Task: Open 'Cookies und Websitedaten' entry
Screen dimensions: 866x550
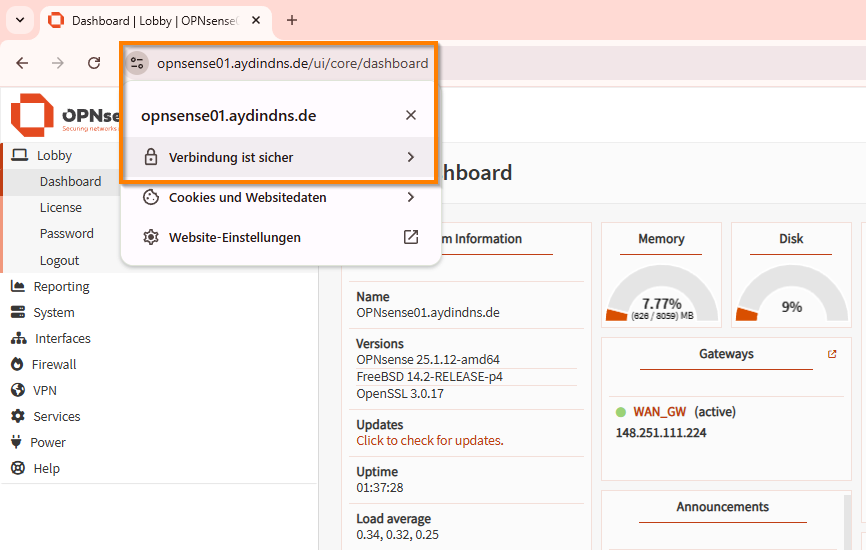Action: click(x=279, y=197)
